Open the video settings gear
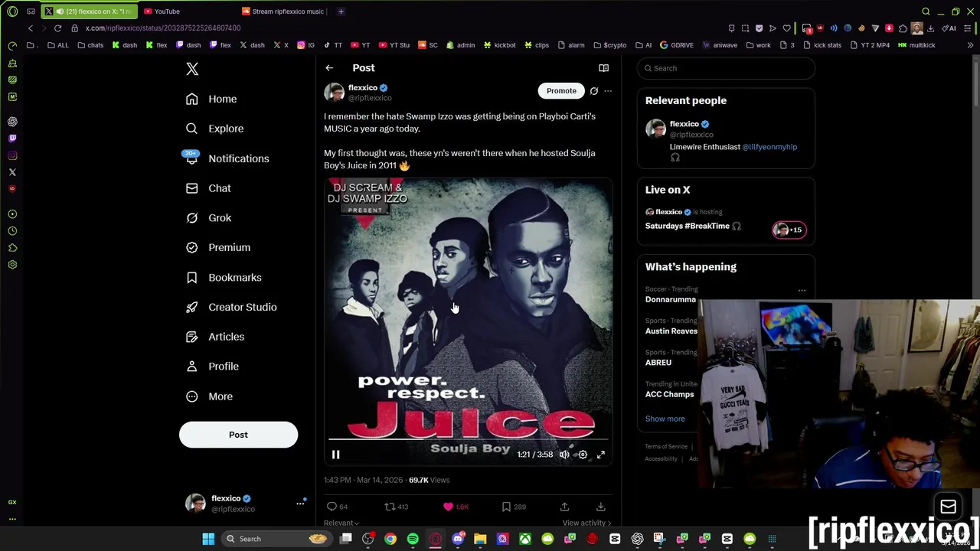Image resolution: width=980 pixels, height=551 pixels. (x=583, y=455)
